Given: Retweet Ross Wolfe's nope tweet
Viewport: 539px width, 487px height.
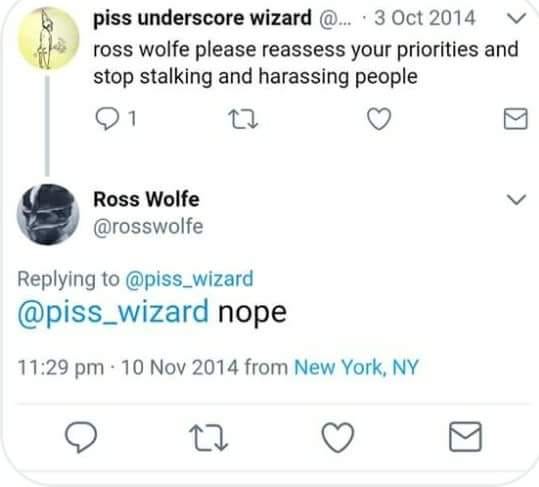Looking at the screenshot, I should click(x=209, y=437).
